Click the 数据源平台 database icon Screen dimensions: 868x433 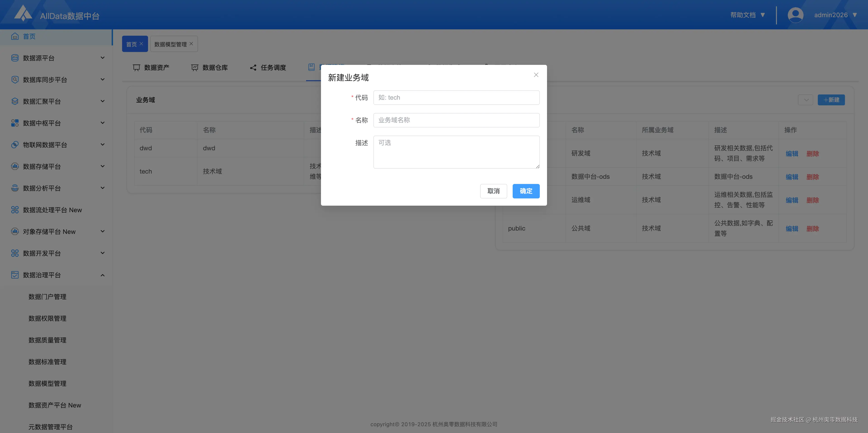15,58
